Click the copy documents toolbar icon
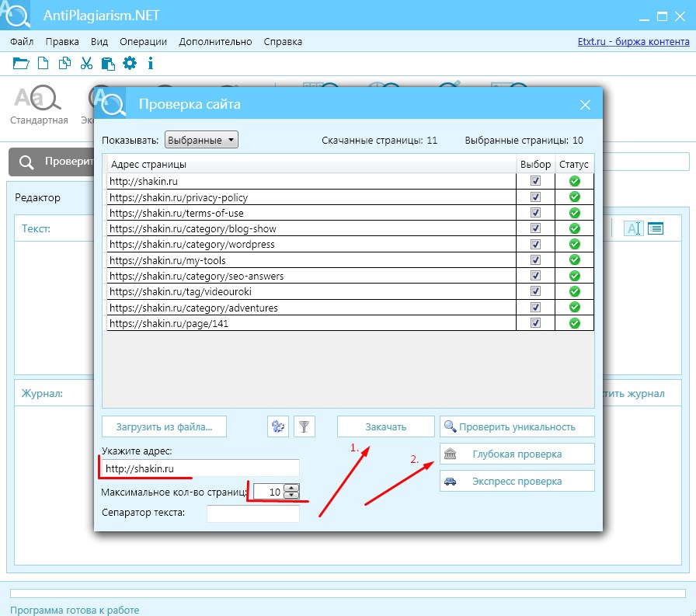 click(64, 64)
